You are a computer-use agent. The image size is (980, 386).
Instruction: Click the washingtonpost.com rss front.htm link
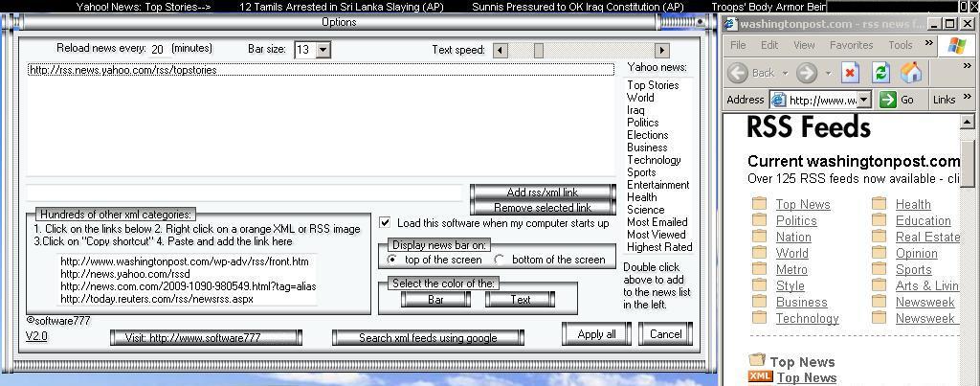click(185, 261)
